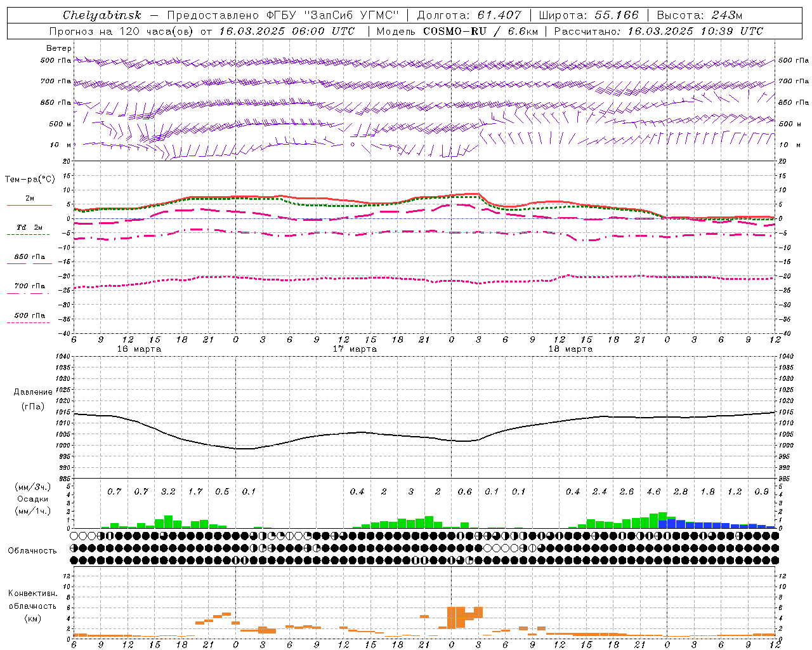Click the '850 гПа' temperature legend entry

coord(30,257)
